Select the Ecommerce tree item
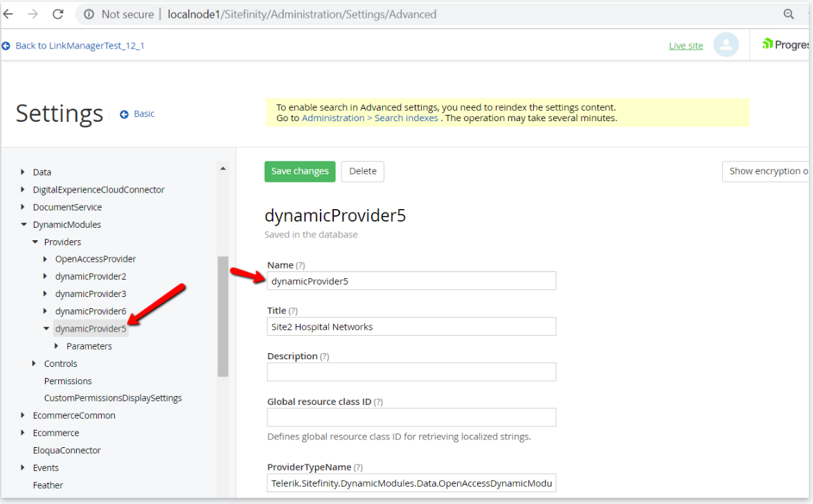This screenshot has height=504, width=813. click(x=56, y=433)
